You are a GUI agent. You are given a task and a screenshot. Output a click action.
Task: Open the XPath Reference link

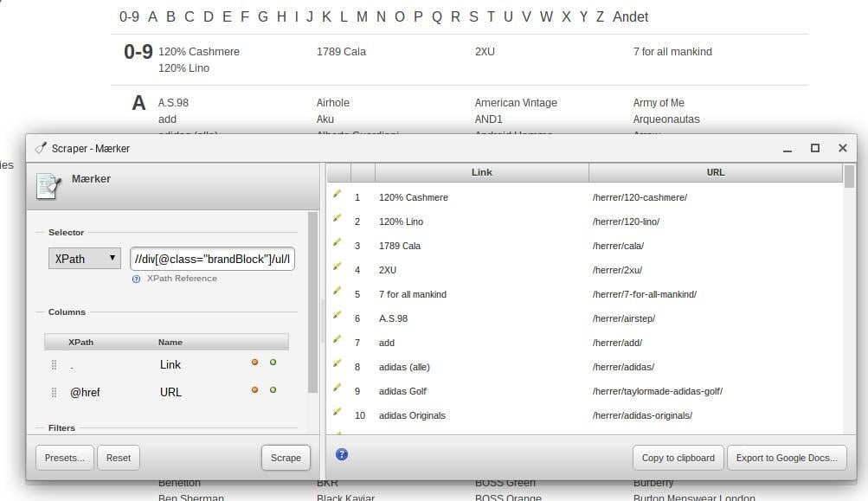[182, 279]
